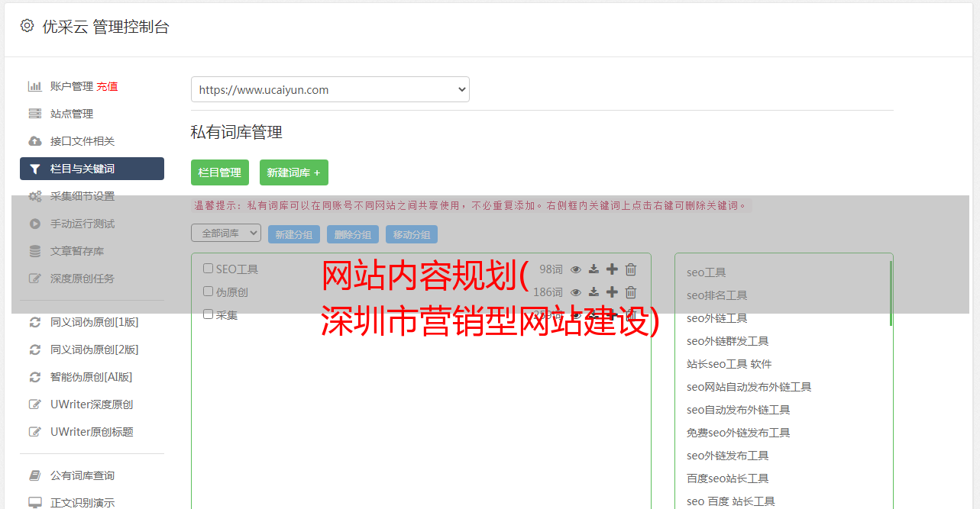
Task: Select keyword 百度seo站长工具
Action: tap(727, 478)
